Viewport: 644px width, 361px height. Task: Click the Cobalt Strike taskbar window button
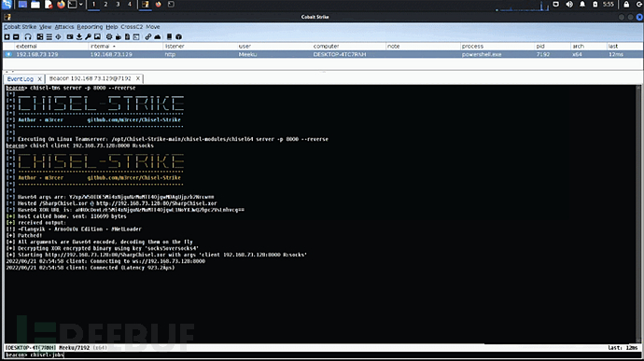tap(146, 5)
